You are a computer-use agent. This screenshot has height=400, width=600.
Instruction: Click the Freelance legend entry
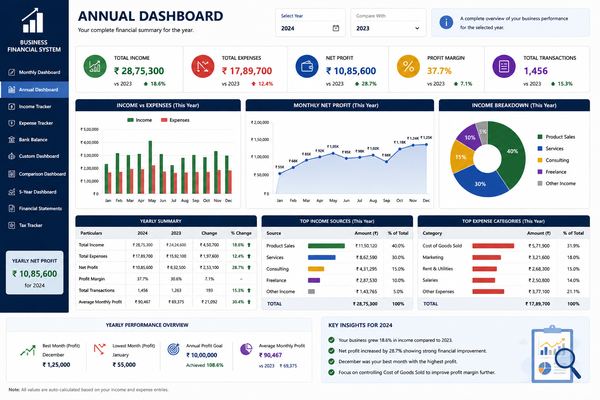551,172
